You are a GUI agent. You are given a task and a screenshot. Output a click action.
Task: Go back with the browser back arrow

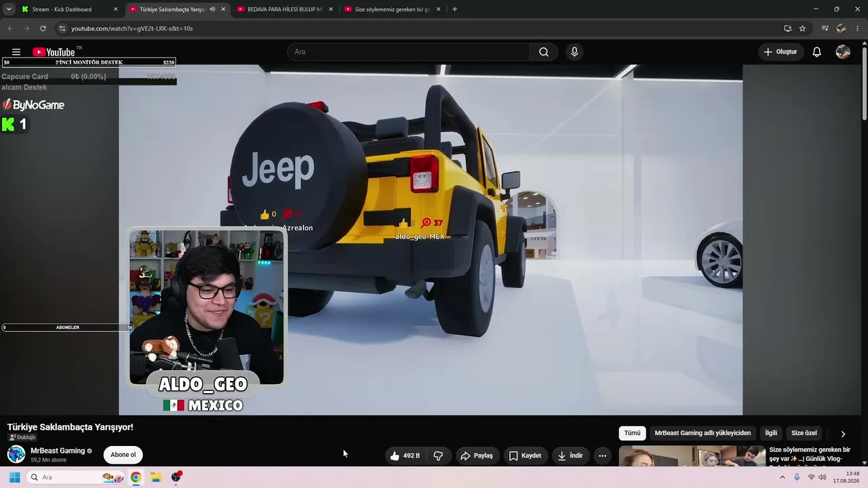pyautogui.click(x=10, y=28)
